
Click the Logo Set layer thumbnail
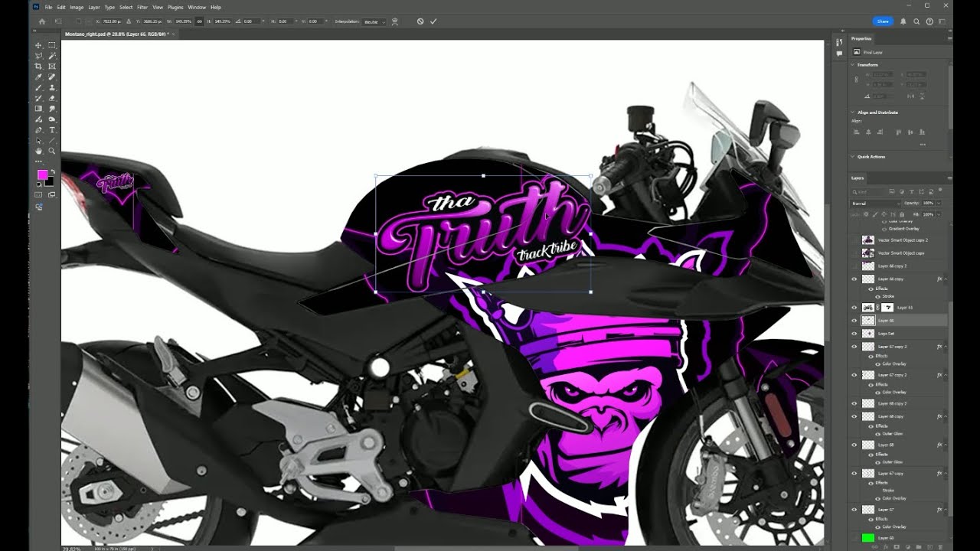point(868,334)
